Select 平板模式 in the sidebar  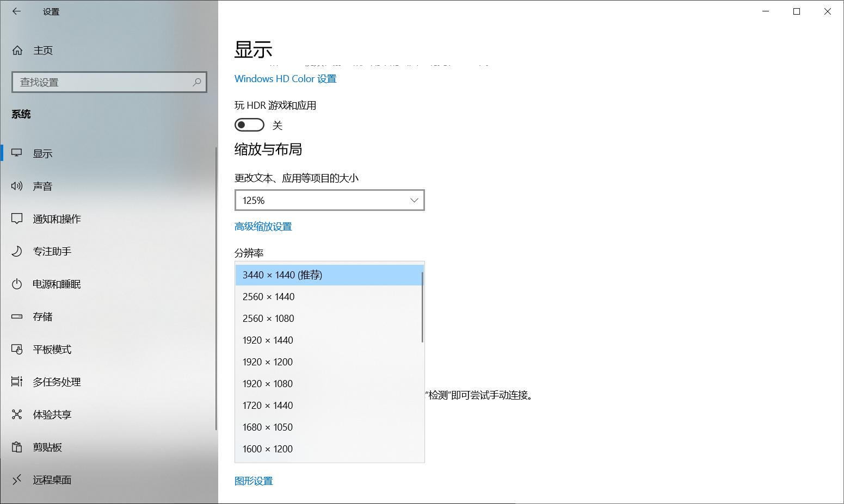point(52,349)
